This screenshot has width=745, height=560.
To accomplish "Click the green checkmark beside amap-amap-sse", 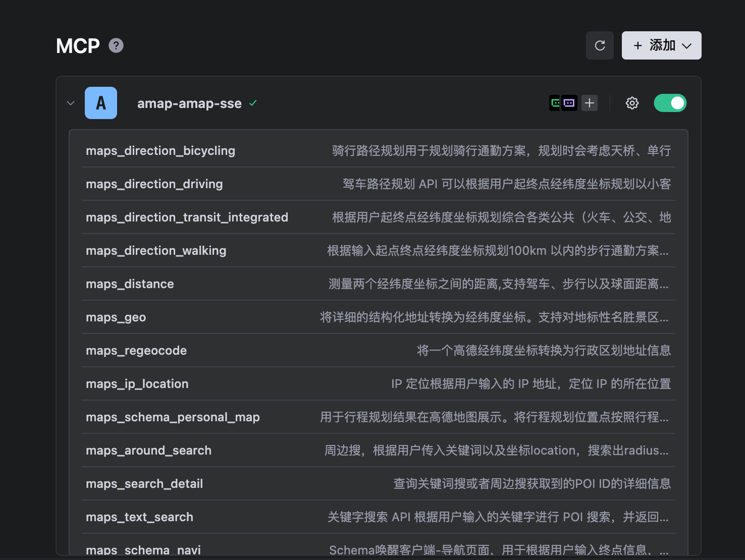I will tap(253, 103).
